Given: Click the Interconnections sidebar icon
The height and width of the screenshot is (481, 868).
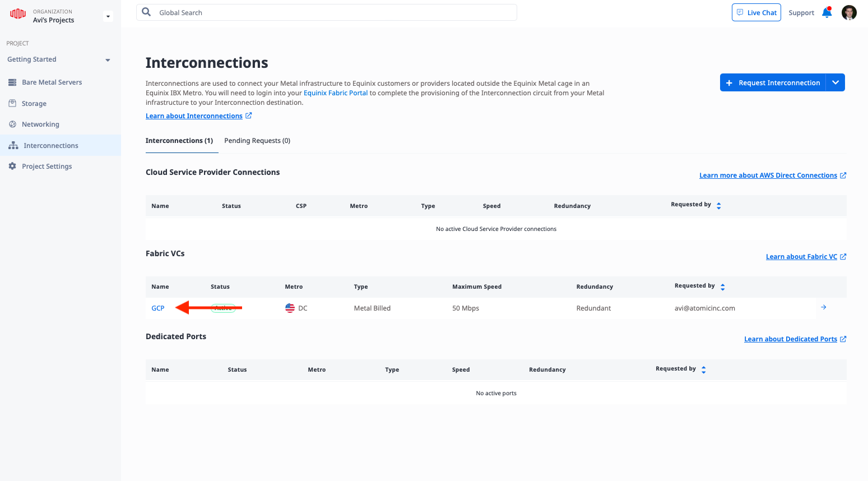Looking at the screenshot, I should click(x=13, y=145).
